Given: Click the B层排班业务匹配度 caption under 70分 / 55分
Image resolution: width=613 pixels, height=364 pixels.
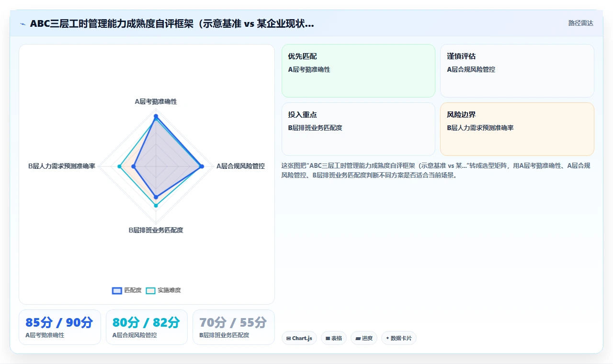Looking at the screenshot, I should pyautogui.click(x=224, y=335).
